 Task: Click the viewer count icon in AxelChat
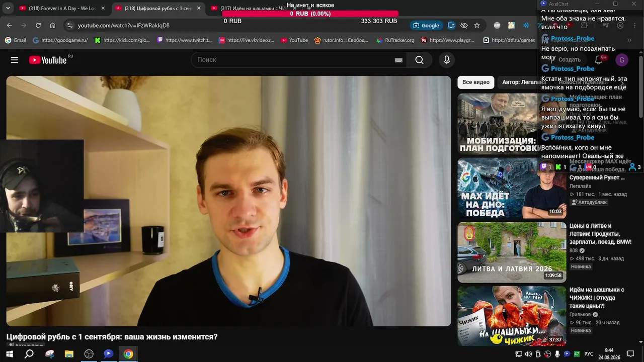(x=632, y=167)
